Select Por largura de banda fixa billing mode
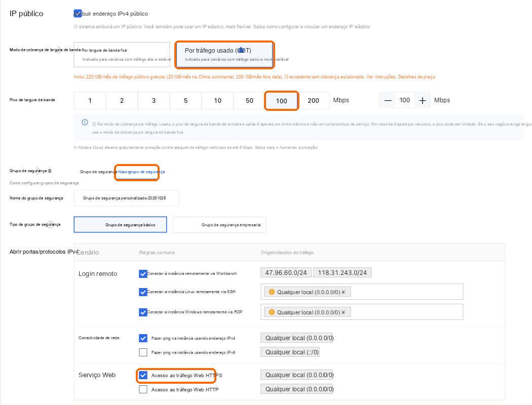This screenshot has width=532, height=405. 122,55
